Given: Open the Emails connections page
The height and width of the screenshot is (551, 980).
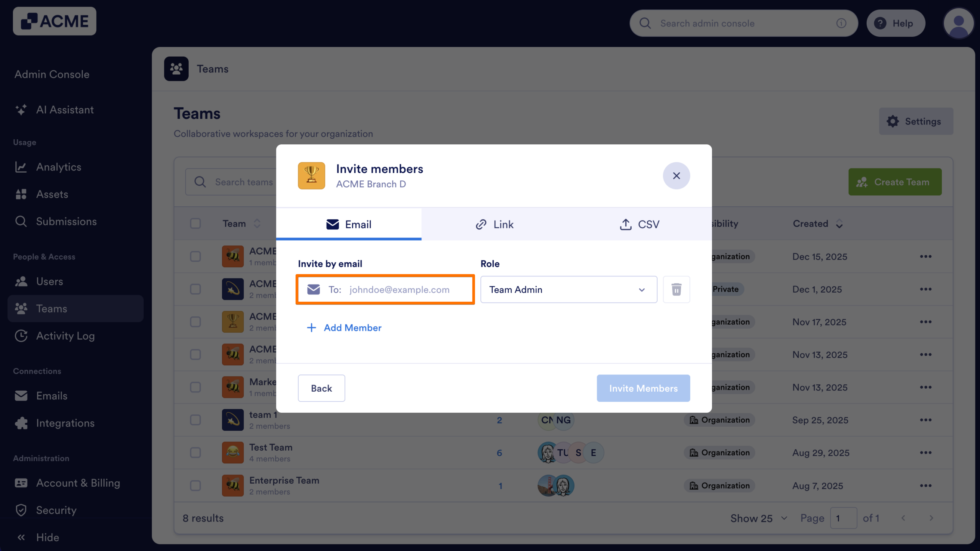Looking at the screenshot, I should (52, 396).
